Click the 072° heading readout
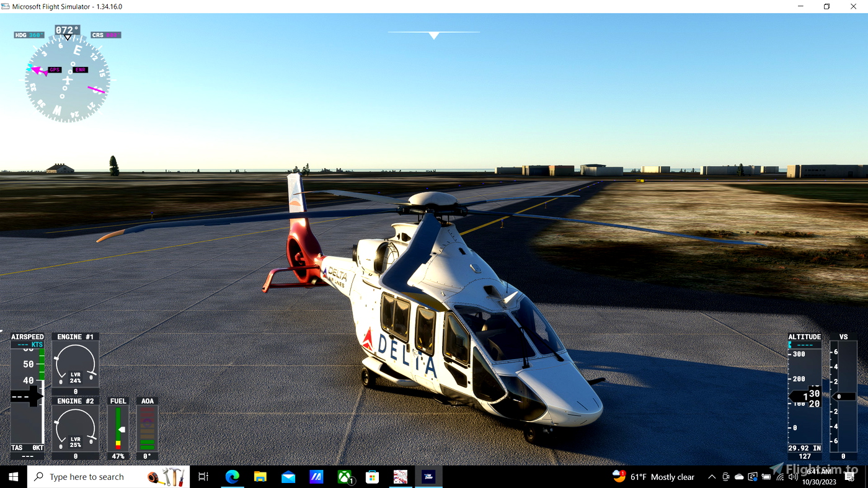The height and width of the screenshot is (488, 868). pyautogui.click(x=67, y=30)
